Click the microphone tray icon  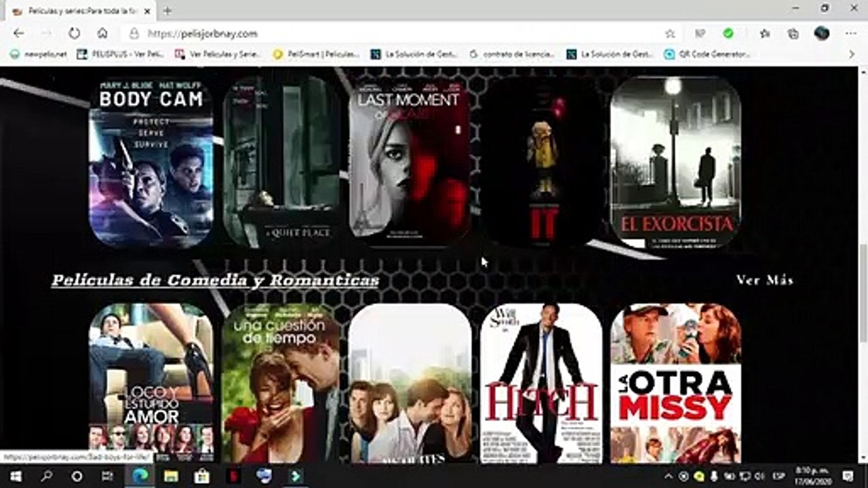pyautogui.click(x=714, y=476)
